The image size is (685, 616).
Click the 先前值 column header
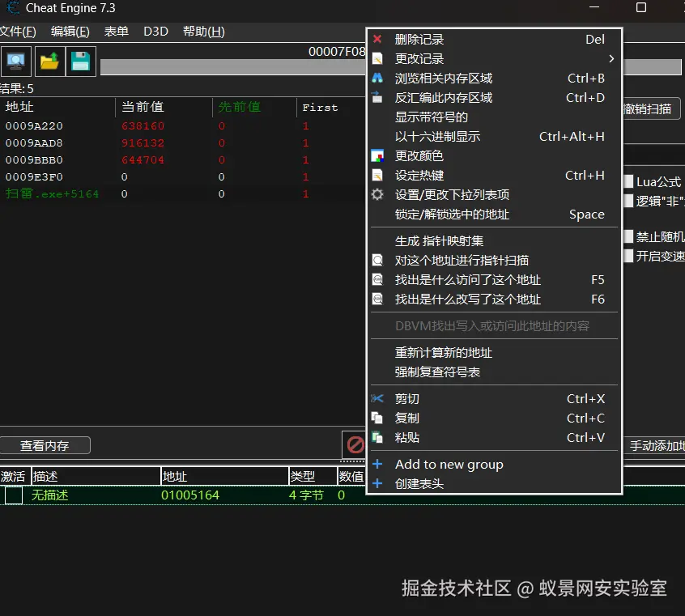(255, 107)
